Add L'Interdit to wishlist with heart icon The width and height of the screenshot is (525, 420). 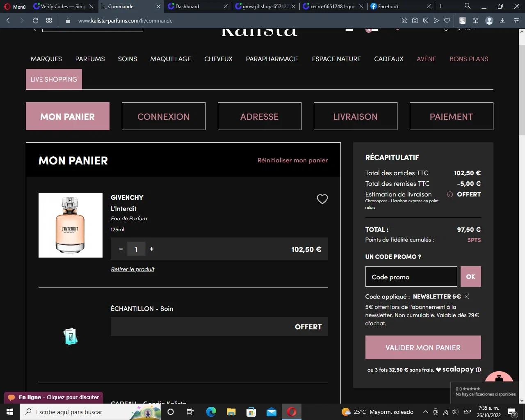coord(322,199)
